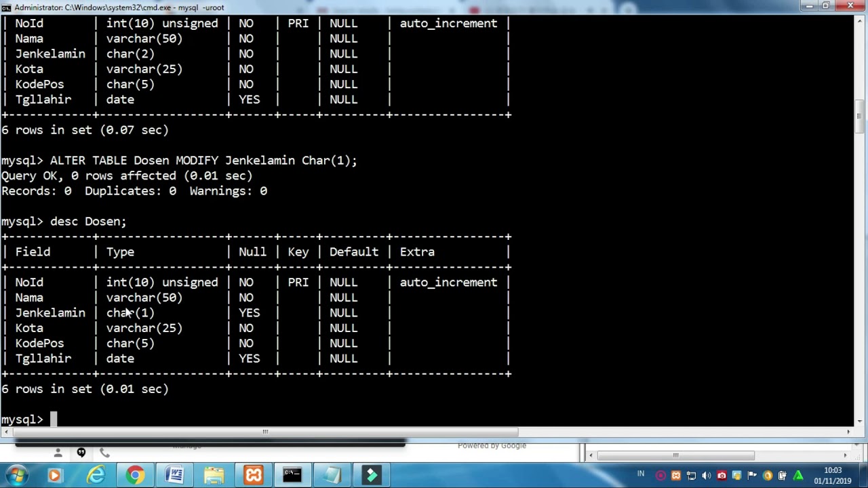Click 'varchar(25)' in the second table
Image resolution: width=868 pixels, height=488 pixels.
144,328
